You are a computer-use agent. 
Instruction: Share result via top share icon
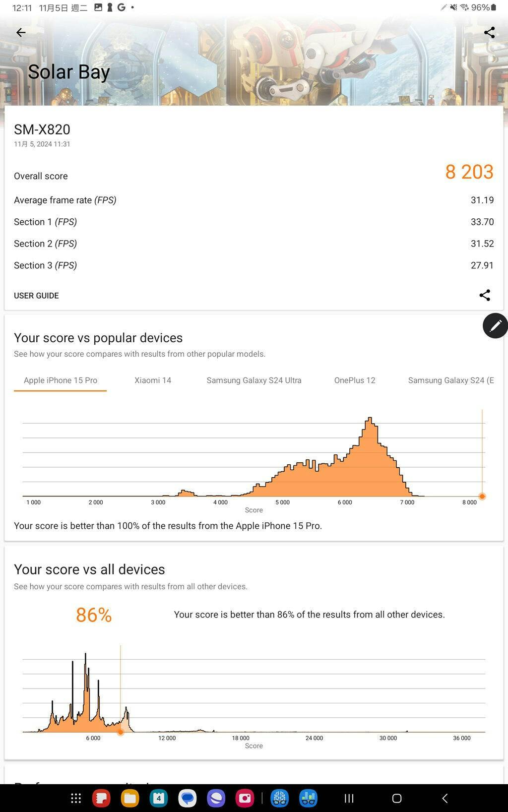coord(489,32)
